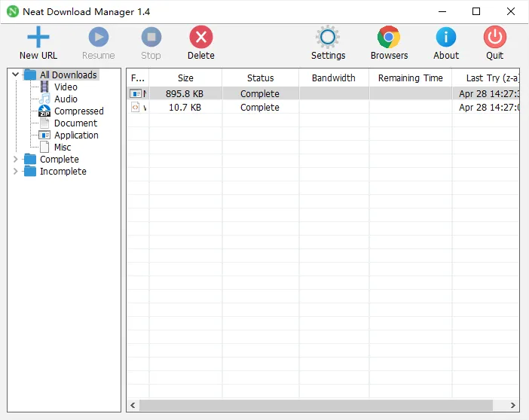Viewport: 529px width, 420px height.
Task: Sort by the Bandwidth column header
Action: pos(334,78)
